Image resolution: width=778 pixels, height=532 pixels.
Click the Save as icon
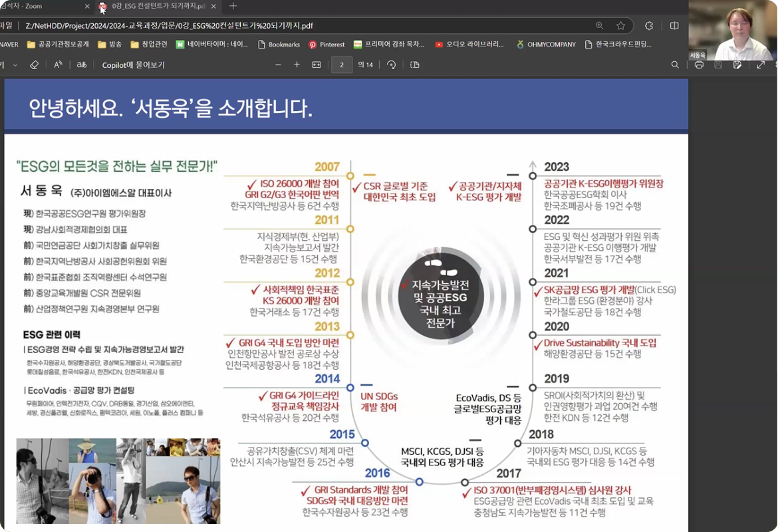click(737, 65)
